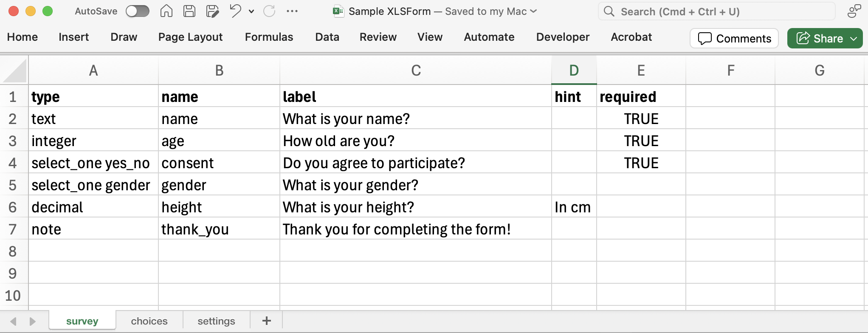
Task: Undo the last action
Action: (235, 11)
